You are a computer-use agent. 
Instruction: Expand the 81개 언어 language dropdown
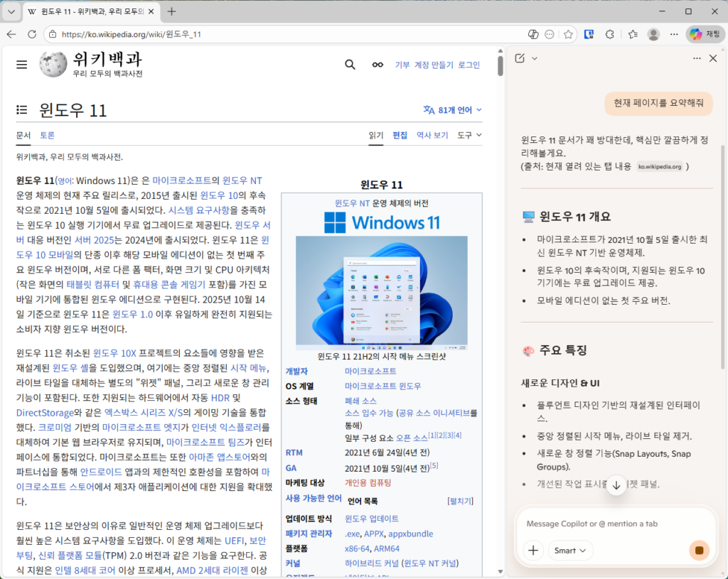coord(453,110)
